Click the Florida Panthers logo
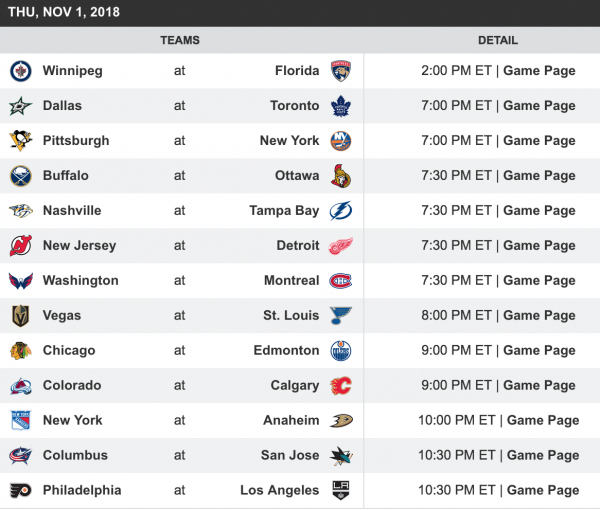Viewport: 600px width, 510px height. tap(340, 71)
